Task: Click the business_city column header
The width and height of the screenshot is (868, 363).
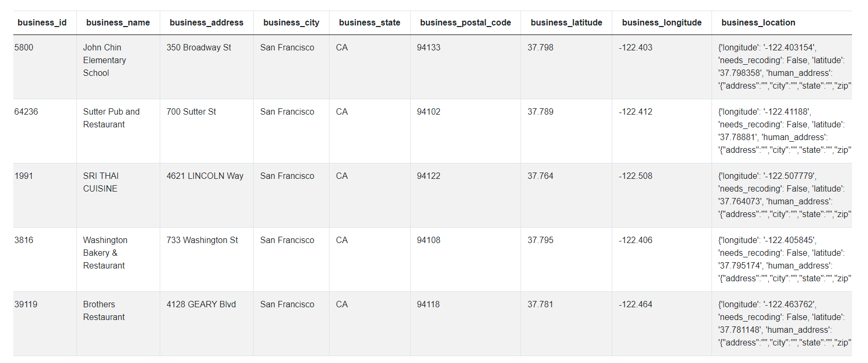Action: tap(291, 22)
